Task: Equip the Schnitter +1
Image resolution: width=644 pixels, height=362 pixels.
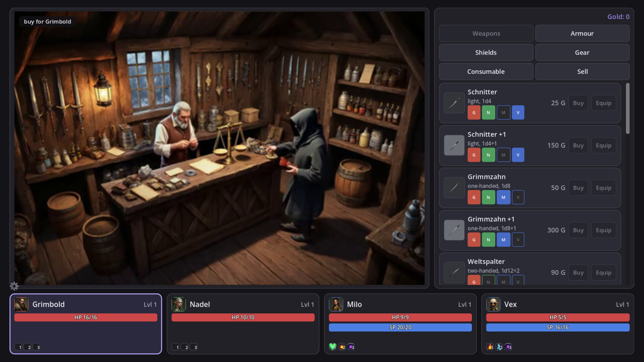Action: [604, 145]
